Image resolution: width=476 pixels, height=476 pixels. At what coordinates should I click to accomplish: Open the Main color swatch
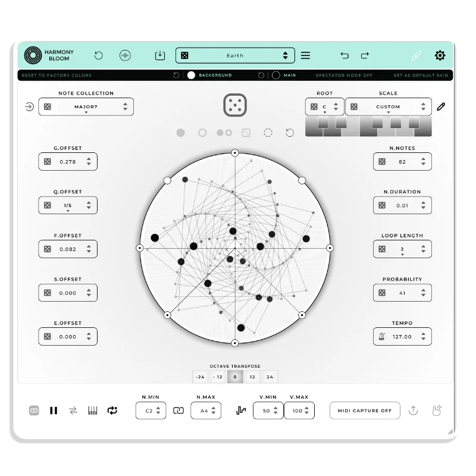pos(276,76)
